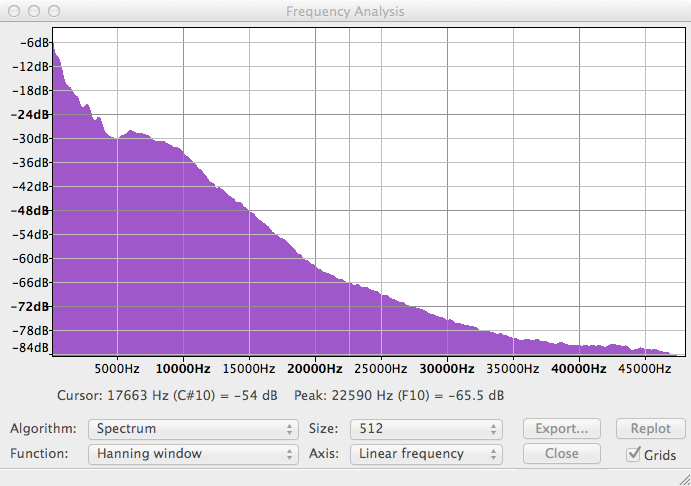Click the Axis: label
The image size is (691, 486).
tap(324, 454)
